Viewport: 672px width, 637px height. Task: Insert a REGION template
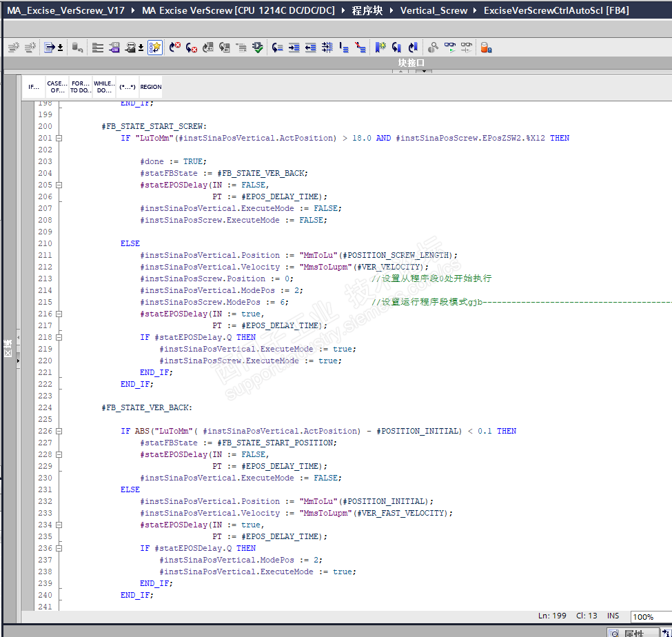tap(151, 88)
